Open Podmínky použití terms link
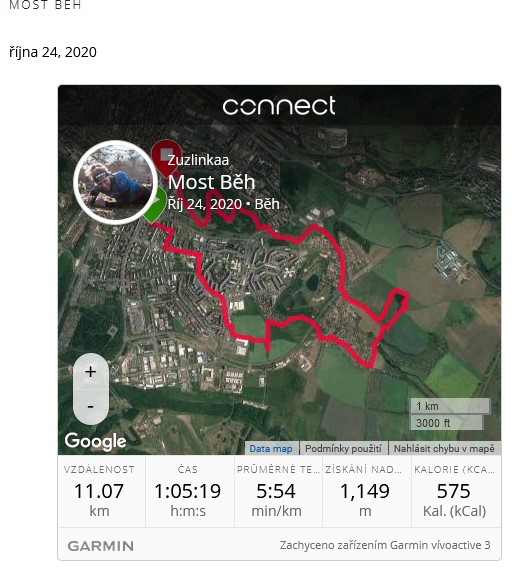The image size is (525, 575). (x=343, y=448)
